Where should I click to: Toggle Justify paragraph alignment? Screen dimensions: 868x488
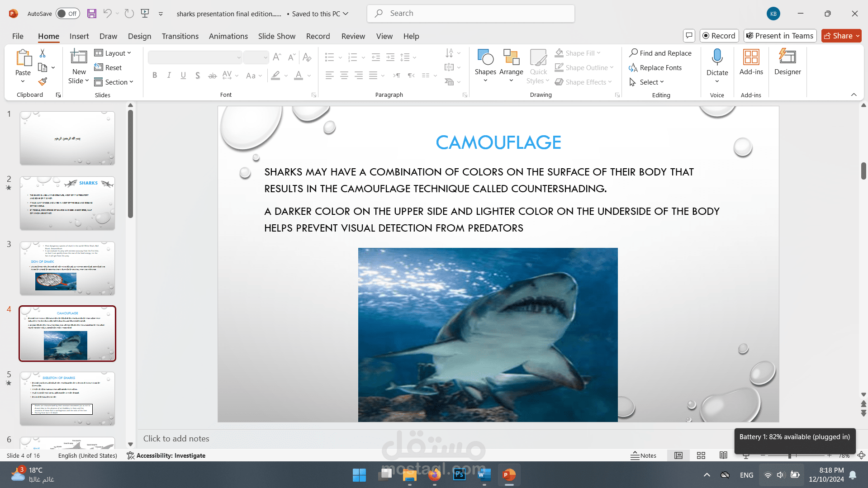[373, 76]
